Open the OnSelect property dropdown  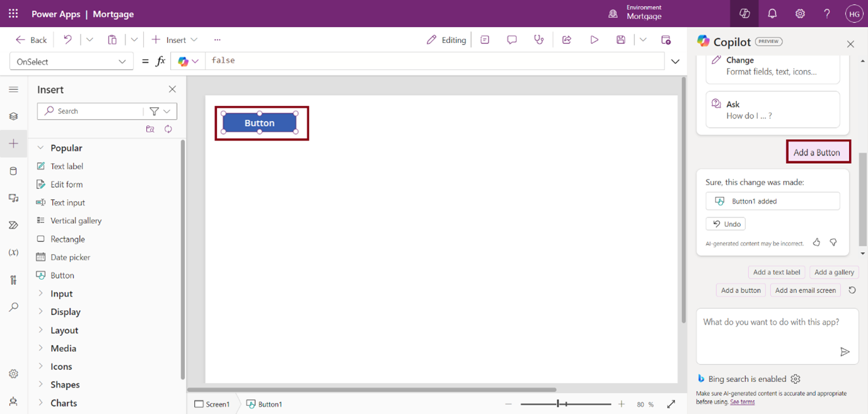[x=71, y=62]
